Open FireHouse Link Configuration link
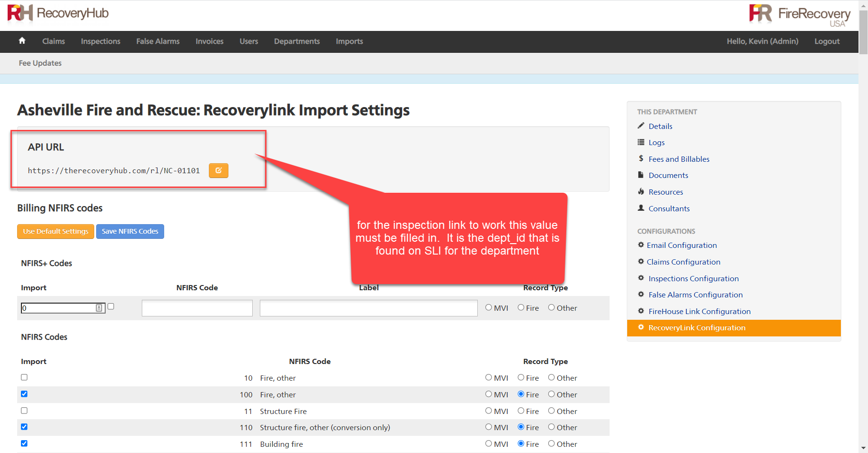Screen dimensions: 868x453 699,311
